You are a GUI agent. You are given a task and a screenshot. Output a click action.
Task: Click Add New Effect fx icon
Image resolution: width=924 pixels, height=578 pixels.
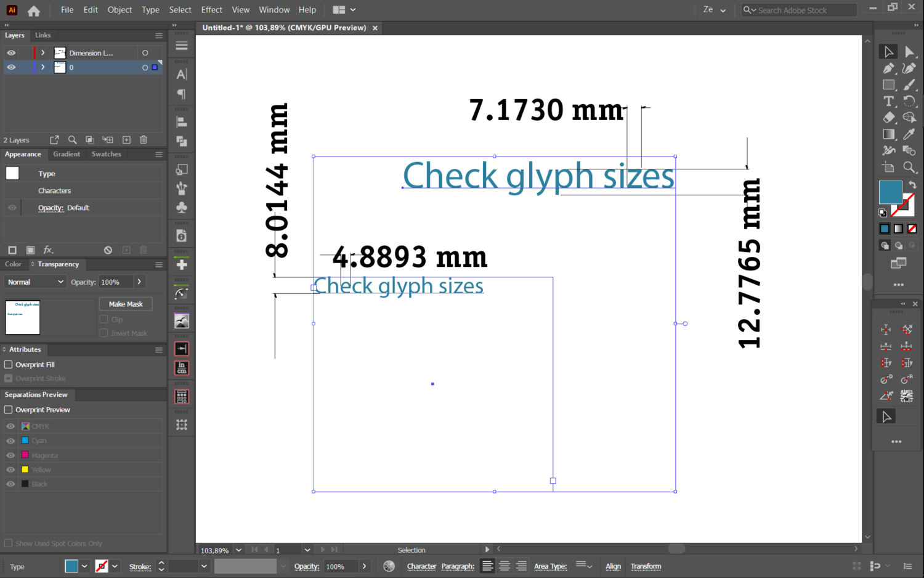pyautogui.click(x=48, y=250)
